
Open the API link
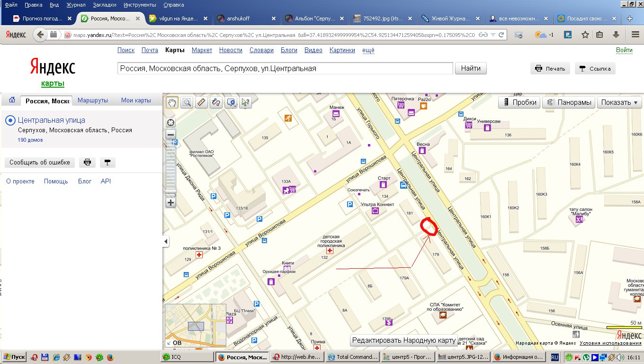point(106,181)
